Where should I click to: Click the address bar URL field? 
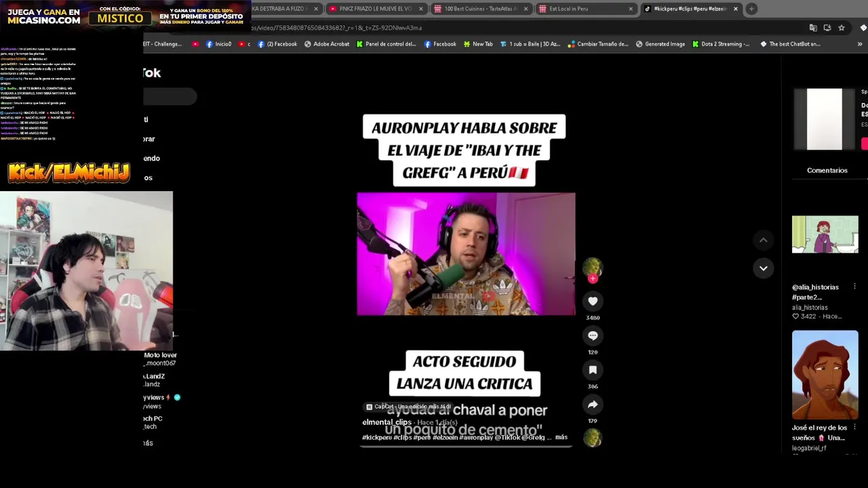click(x=529, y=28)
